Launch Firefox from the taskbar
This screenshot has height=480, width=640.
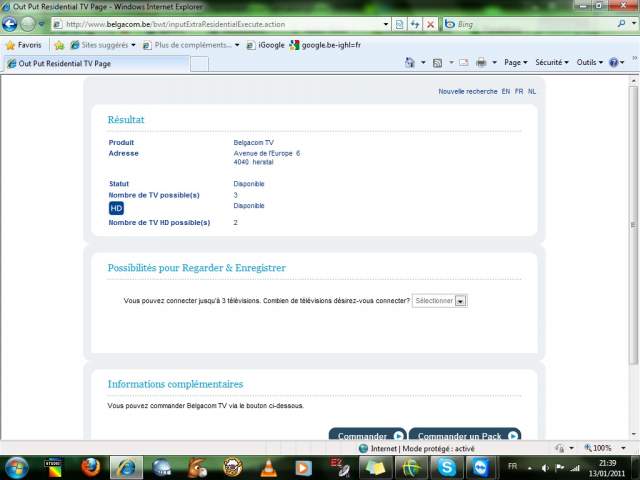(91, 467)
